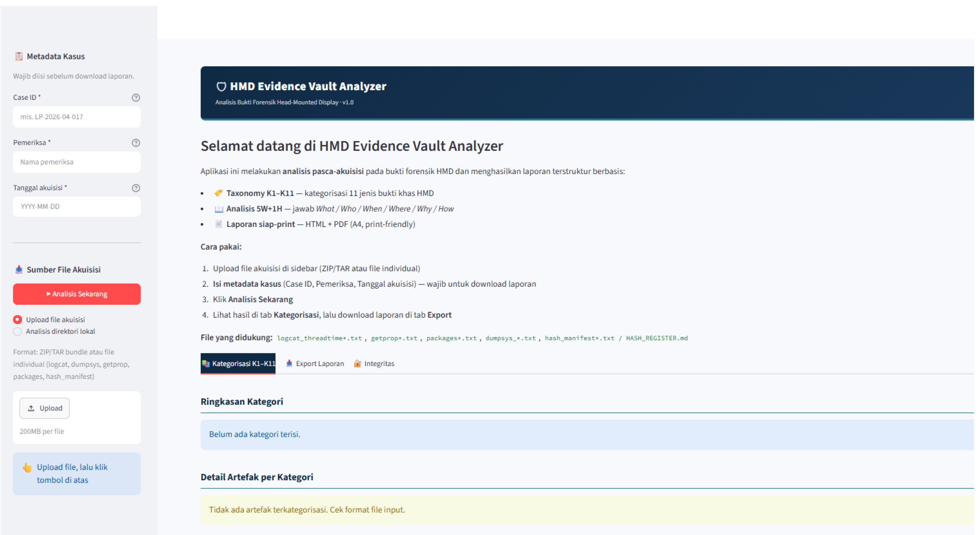Click the 'Selamat datang di HMD Evidence Vault Analyzer' heading
This screenshot has height=535, width=980.
coord(352,146)
